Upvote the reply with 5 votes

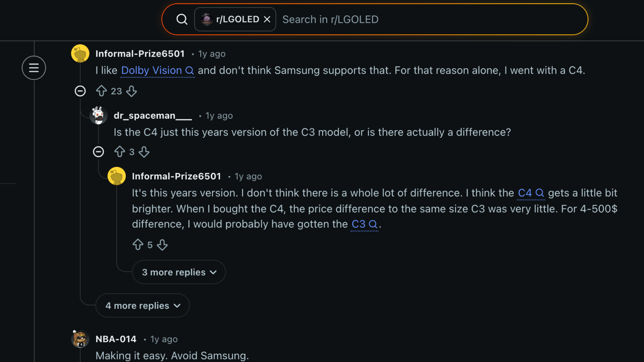[x=138, y=245]
